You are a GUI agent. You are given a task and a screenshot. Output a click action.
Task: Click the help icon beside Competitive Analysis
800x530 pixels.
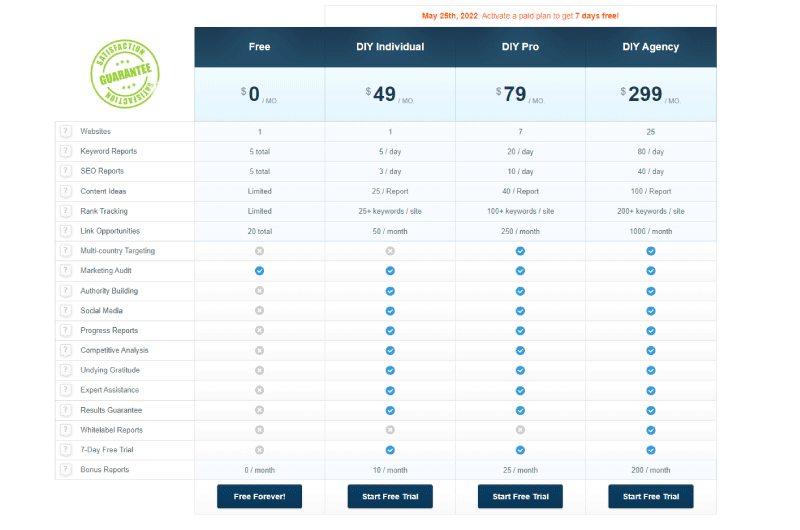coord(65,350)
